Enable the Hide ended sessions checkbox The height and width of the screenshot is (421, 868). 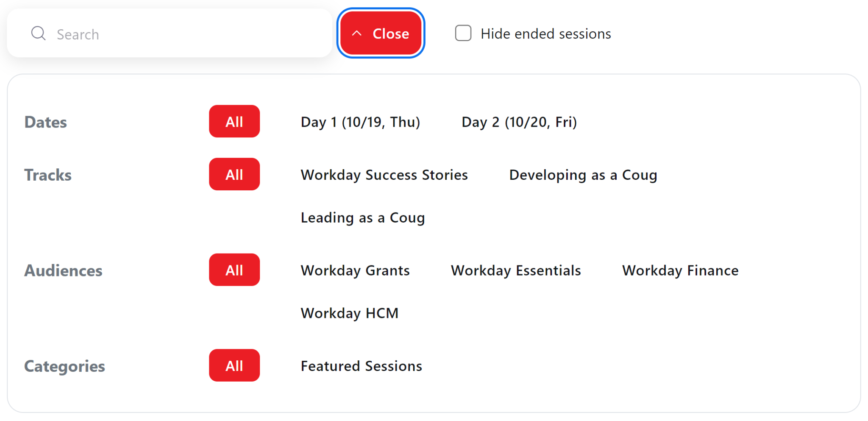(463, 33)
